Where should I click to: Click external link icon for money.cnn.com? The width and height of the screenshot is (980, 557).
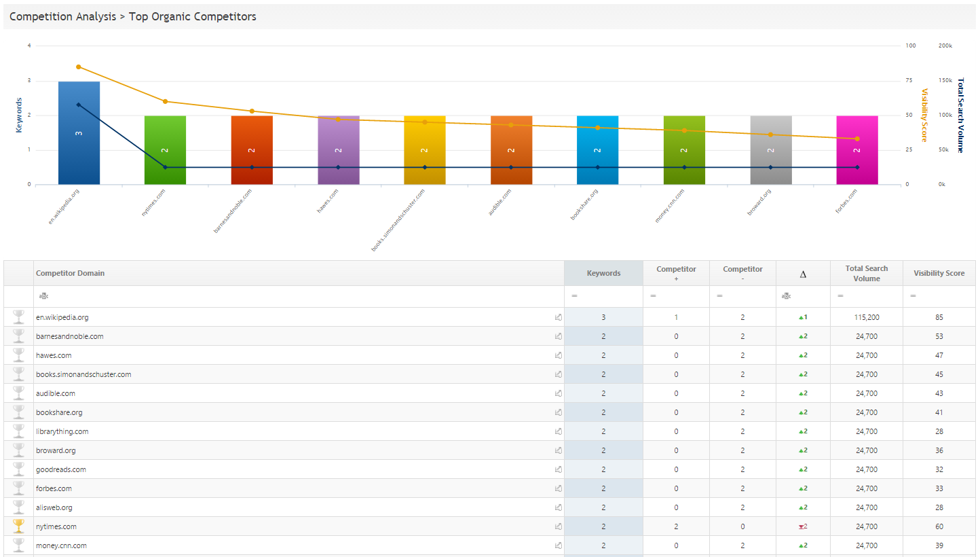pos(558,545)
